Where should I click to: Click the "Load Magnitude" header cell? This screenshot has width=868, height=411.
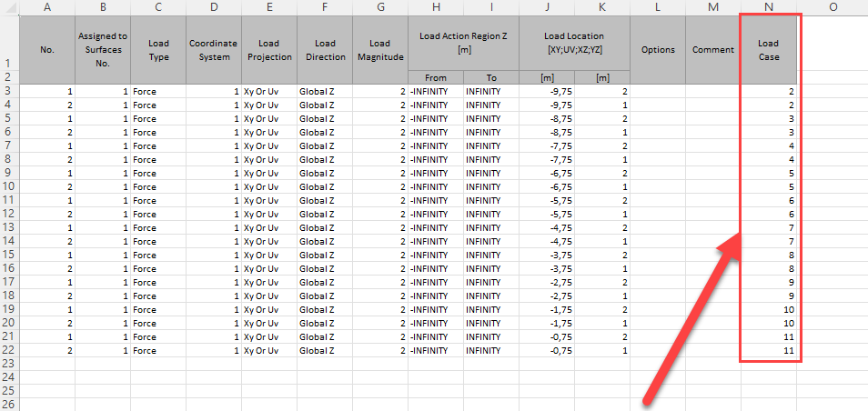[380, 50]
